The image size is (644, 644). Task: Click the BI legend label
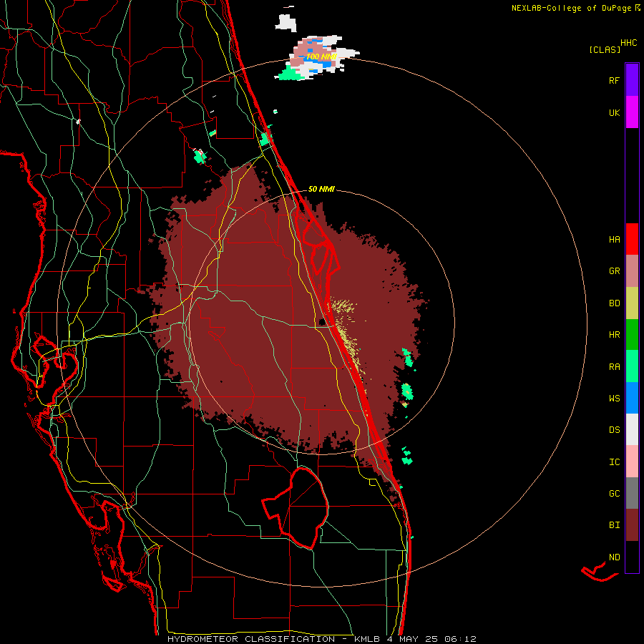(x=614, y=525)
